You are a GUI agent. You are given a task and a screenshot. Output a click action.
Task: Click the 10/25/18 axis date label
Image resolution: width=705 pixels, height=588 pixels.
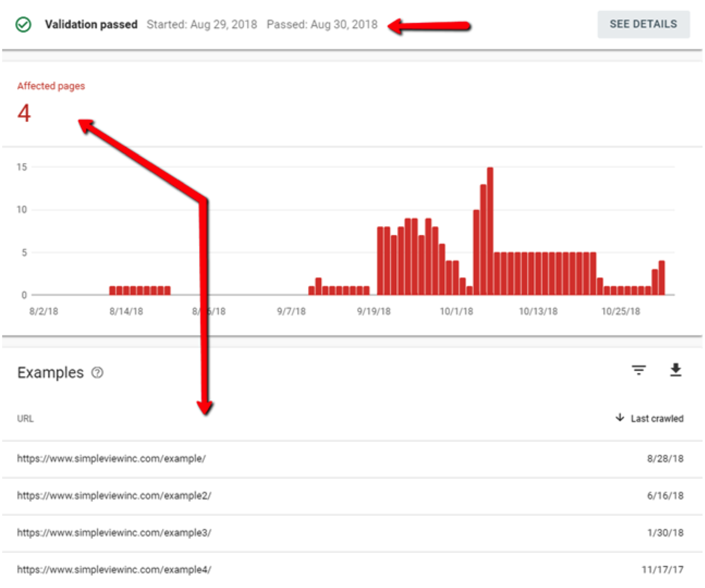pos(621,311)
